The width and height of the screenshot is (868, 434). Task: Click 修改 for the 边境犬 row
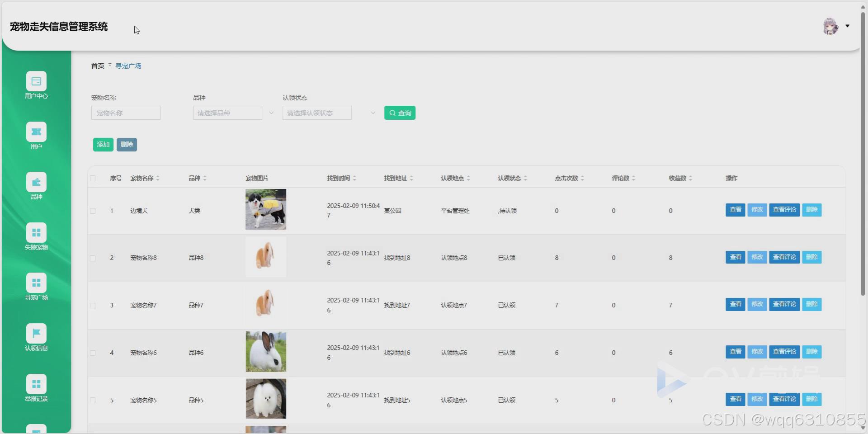click(x=757, y=210)
